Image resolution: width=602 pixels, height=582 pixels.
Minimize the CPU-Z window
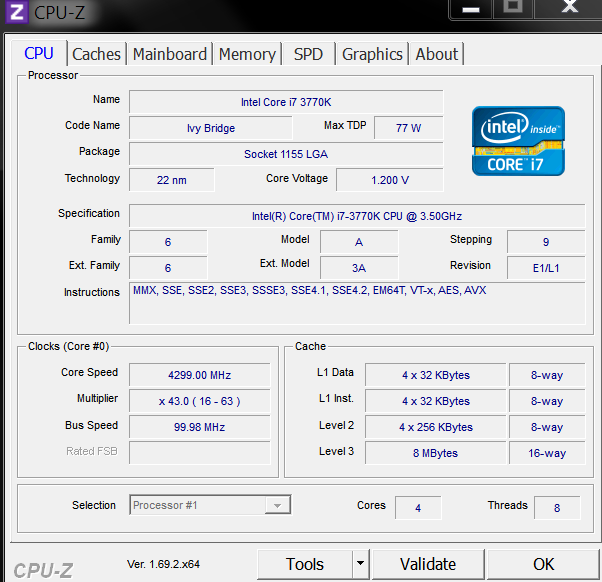[x=471, y=9]
